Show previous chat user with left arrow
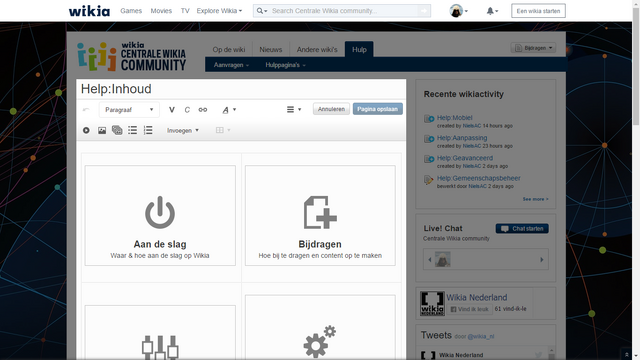640x360 pixels. tap(429, 260)
